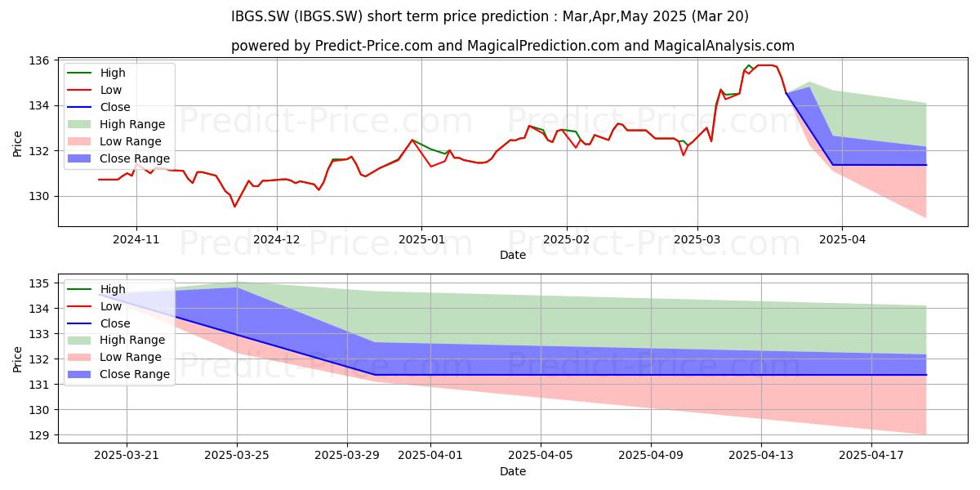Click the red Low legend line in top chart

[81, 91]
